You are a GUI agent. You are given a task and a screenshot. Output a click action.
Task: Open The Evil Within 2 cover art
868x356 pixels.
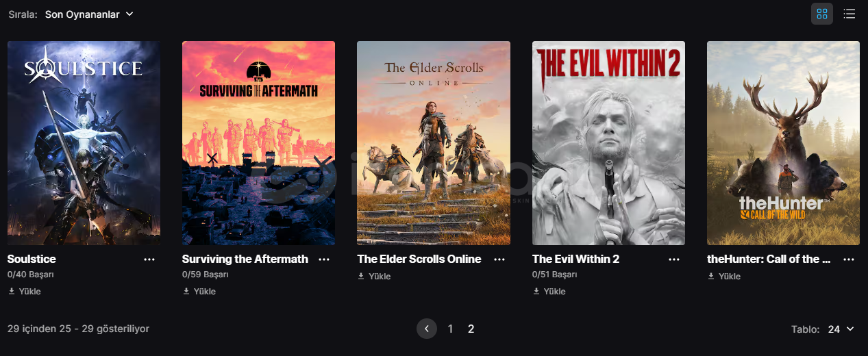point(608,143)
